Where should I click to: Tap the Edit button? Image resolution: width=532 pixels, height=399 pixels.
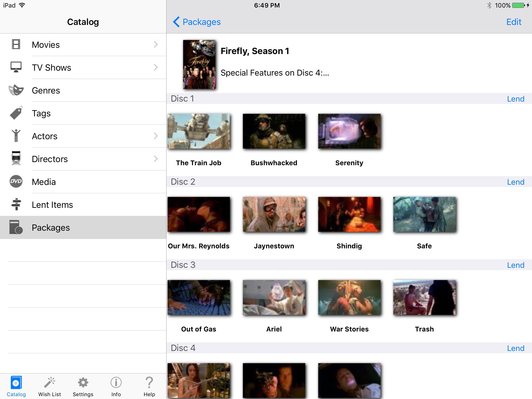514,22
